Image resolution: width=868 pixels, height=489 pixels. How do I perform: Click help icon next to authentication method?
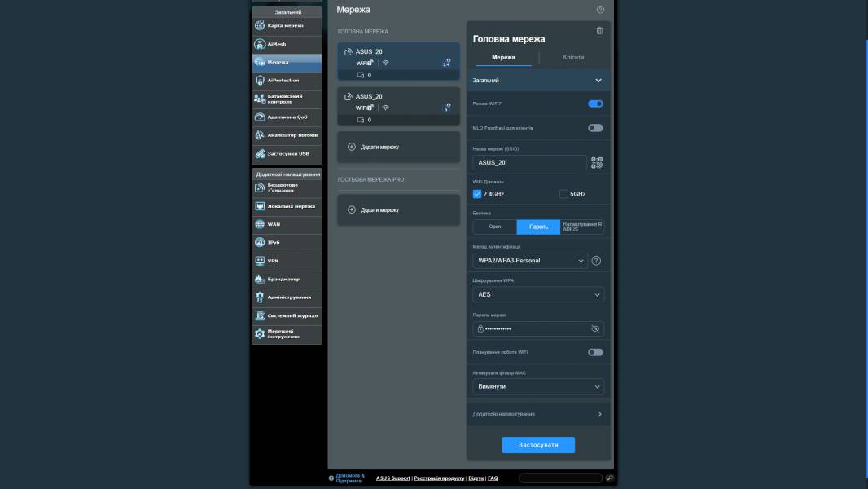click(596, 261)
